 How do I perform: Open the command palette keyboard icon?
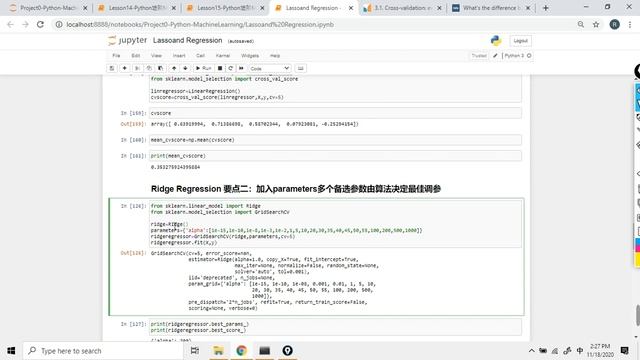301,68
